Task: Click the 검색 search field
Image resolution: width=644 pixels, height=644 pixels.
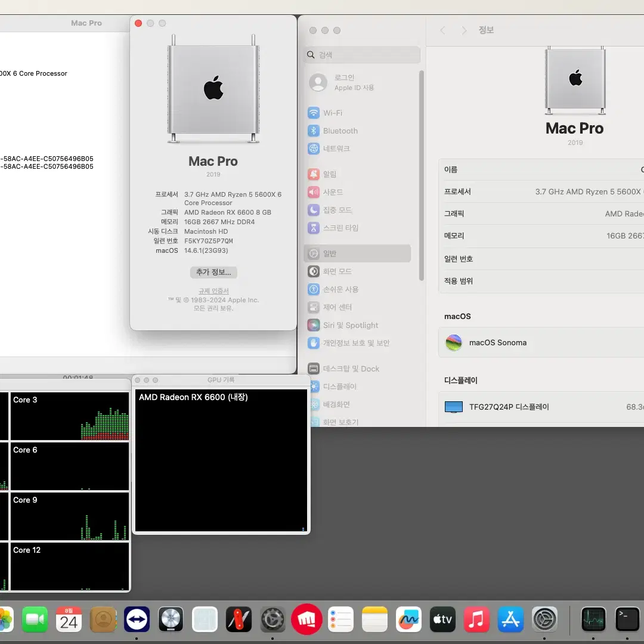Action: click(361, 55)
